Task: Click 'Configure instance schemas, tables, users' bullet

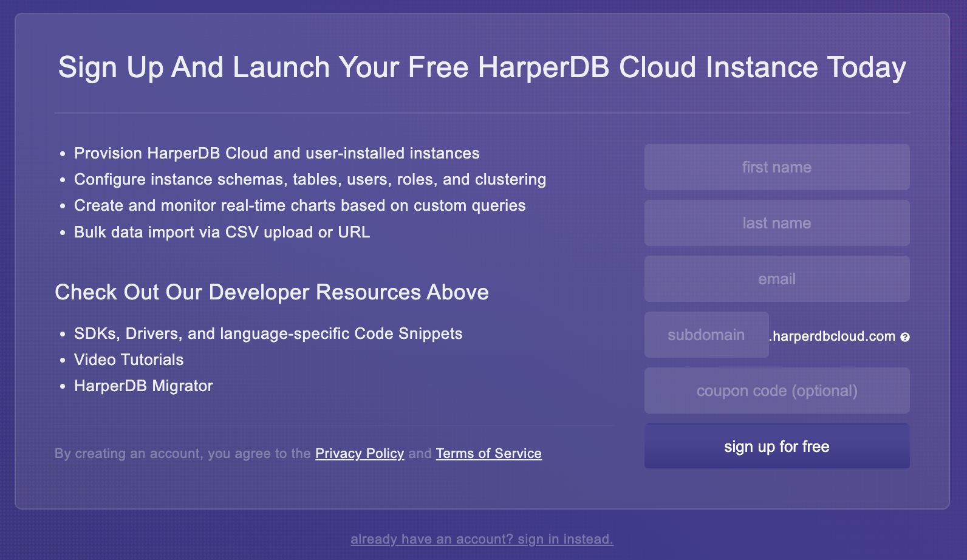Action: 310,179
